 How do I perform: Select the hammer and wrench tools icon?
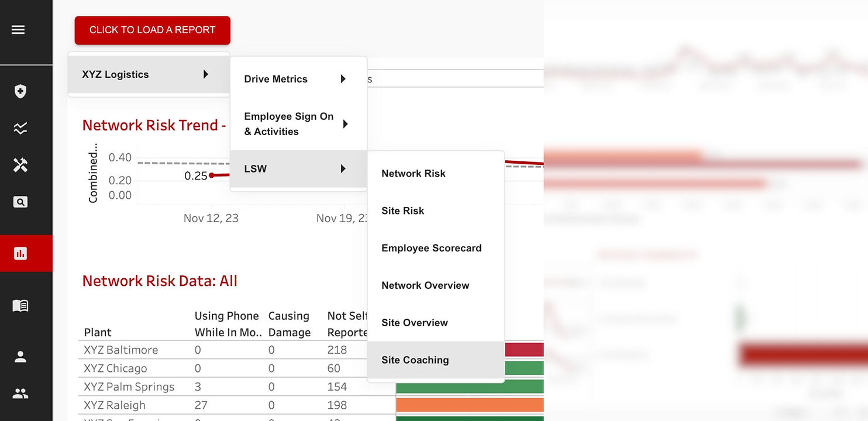pyautogui.click(x=20, y=165)
